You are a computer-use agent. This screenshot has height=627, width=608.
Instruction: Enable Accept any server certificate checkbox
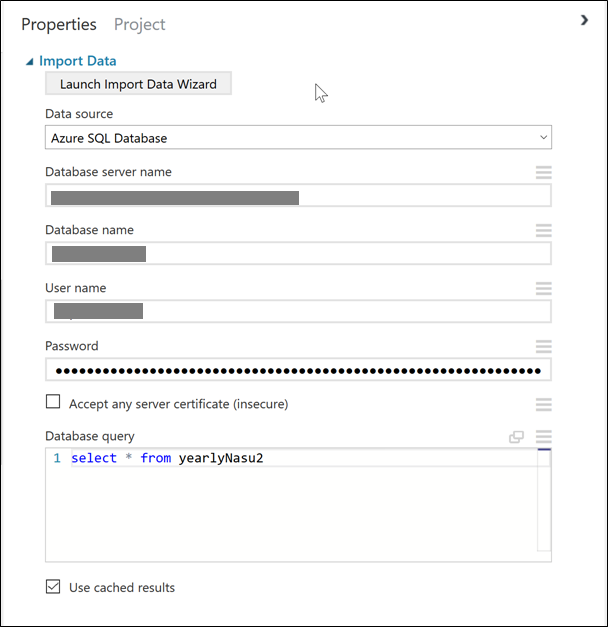(53, 403)
